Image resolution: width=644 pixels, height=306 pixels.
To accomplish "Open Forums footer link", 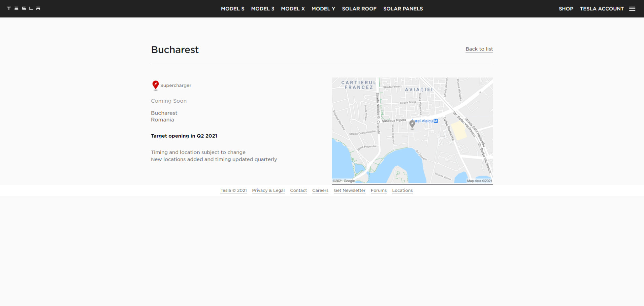I will pyautogui.click(x=379, y=190).
